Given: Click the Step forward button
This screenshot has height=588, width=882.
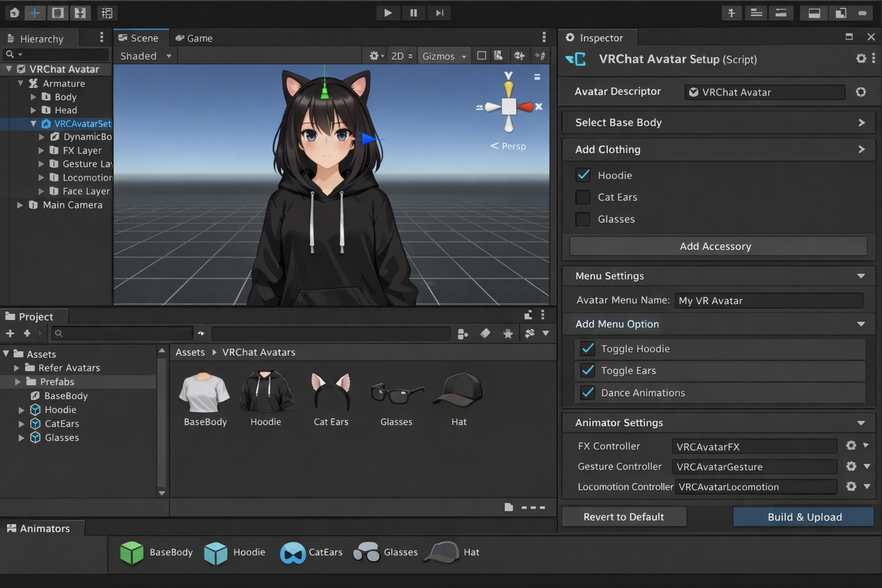Looking at the screenshot, I should point(439,13).
